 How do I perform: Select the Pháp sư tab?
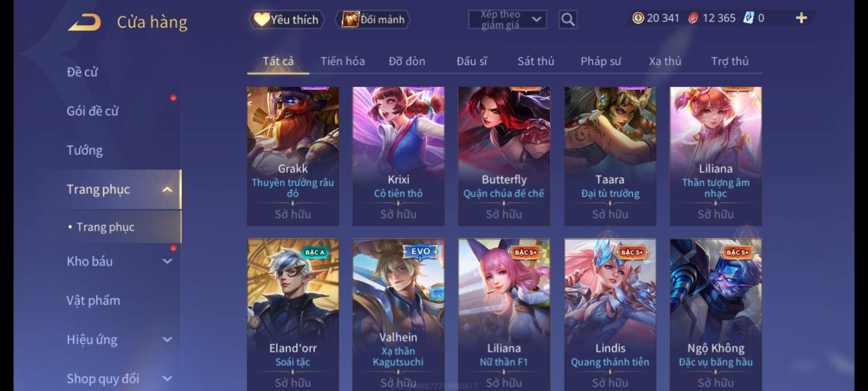(600, 61)
